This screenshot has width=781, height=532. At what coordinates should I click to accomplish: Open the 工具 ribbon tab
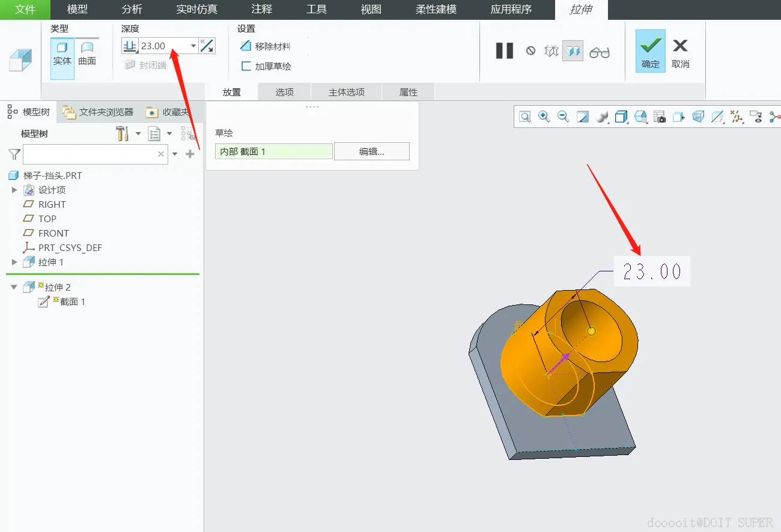click(317, 10)
